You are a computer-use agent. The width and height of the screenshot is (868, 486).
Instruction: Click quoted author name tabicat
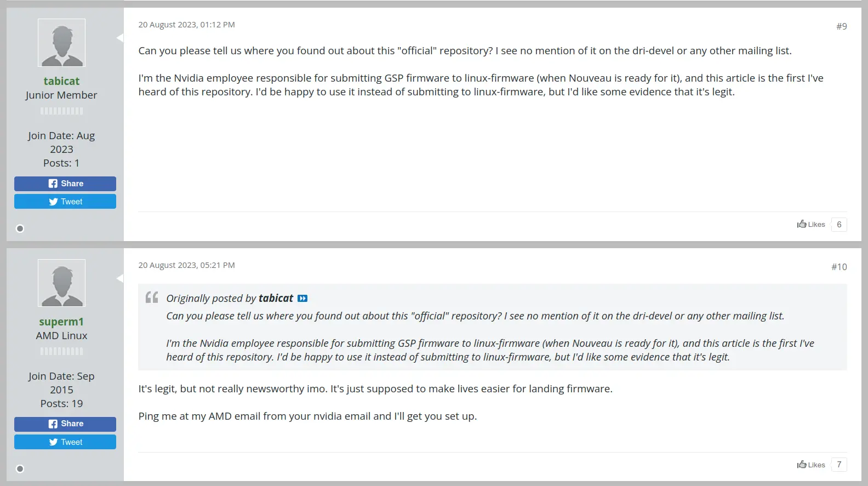pos(276,298)
